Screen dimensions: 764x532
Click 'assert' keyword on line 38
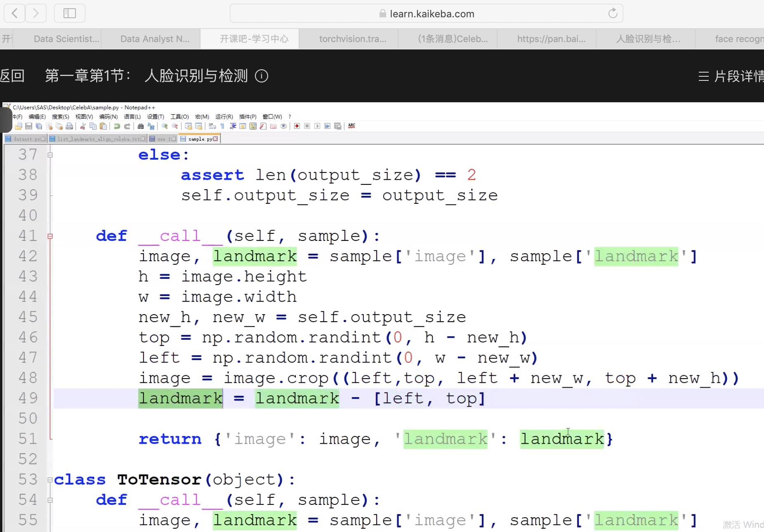pos(212,175)
